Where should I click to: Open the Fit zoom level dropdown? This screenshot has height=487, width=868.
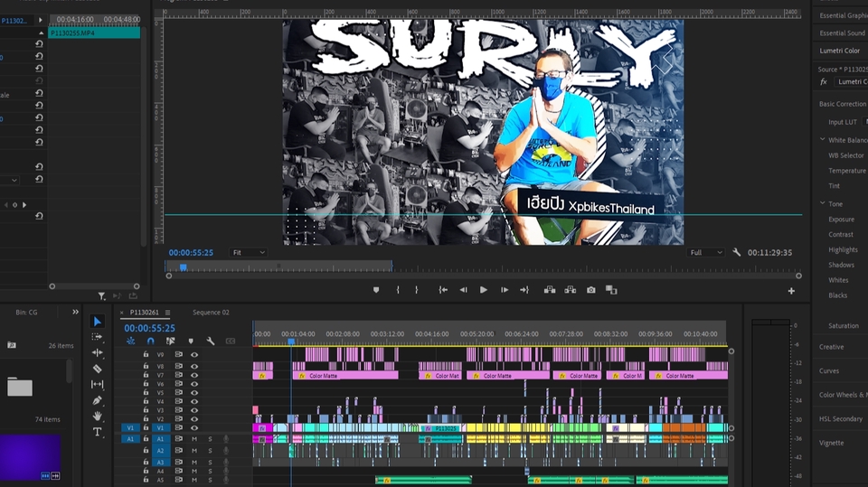(248, 252)
